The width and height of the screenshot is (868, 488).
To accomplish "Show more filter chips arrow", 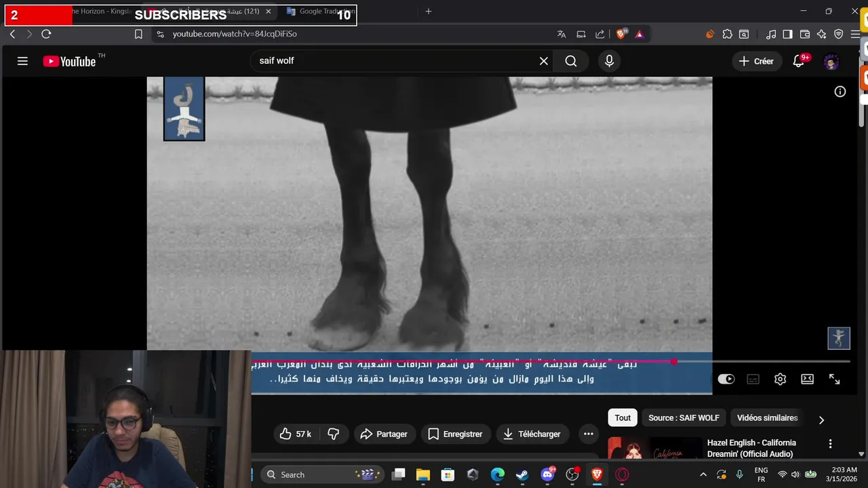I will 821,420.
